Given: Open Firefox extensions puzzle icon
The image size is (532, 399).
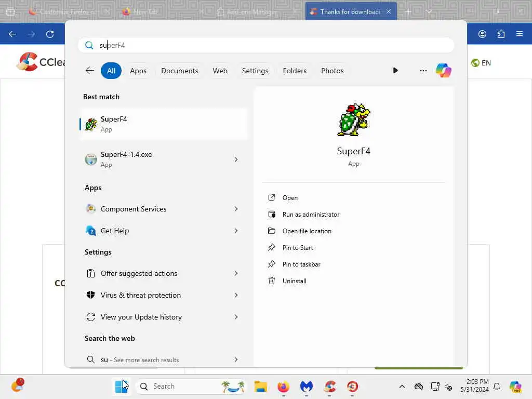Looking at the screenshot, I should 501,34.
